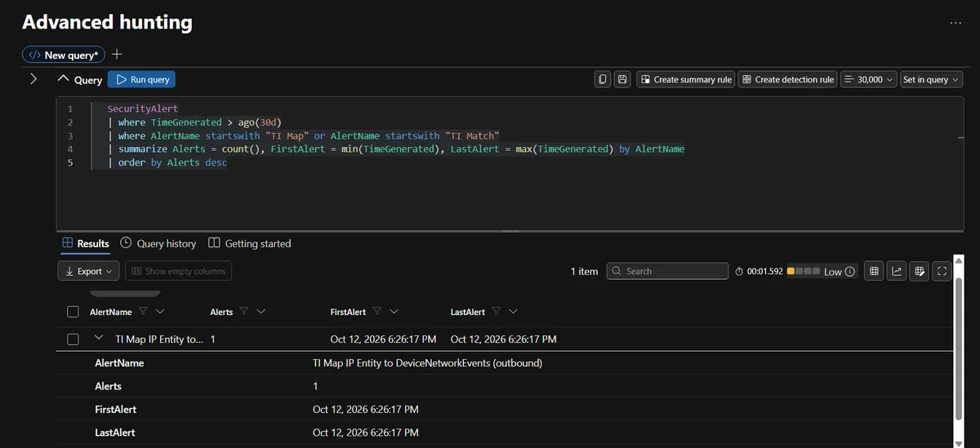Image resolution: width=980 pixels, height=448 pixels.
Task: Focus the results Search field
Action: tap(667, 271)
